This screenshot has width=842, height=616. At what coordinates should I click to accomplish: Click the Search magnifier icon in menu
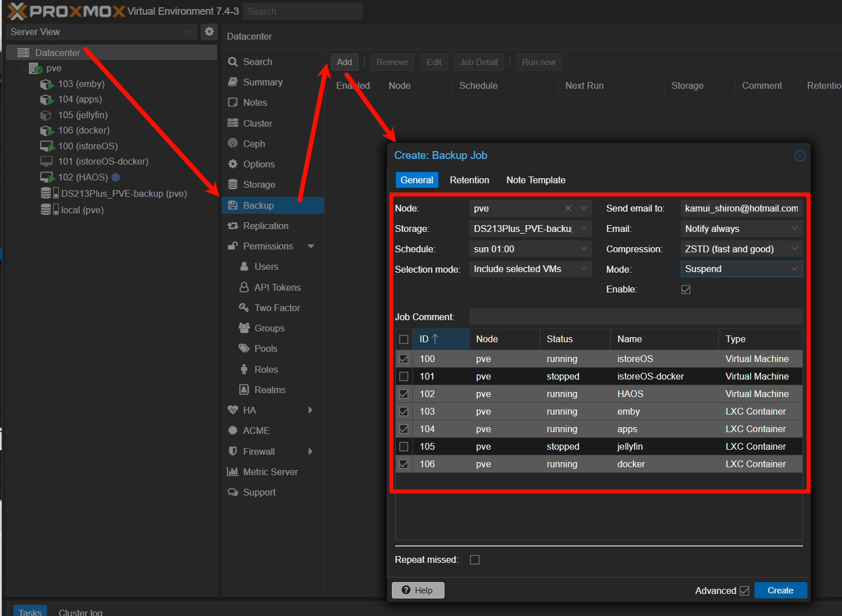click(x=232, y=62)
